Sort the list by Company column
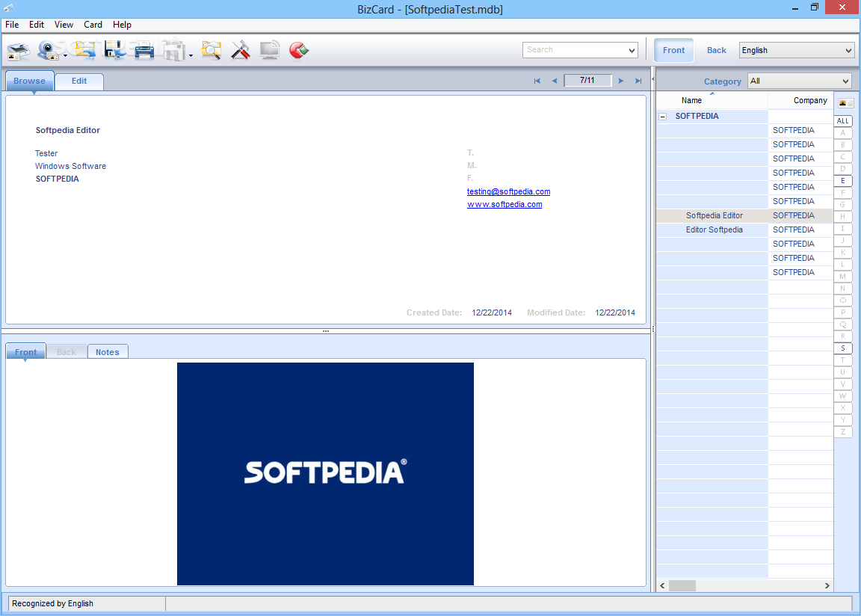Viewport: 861px width, 616px height. click(x=800, y=100)
